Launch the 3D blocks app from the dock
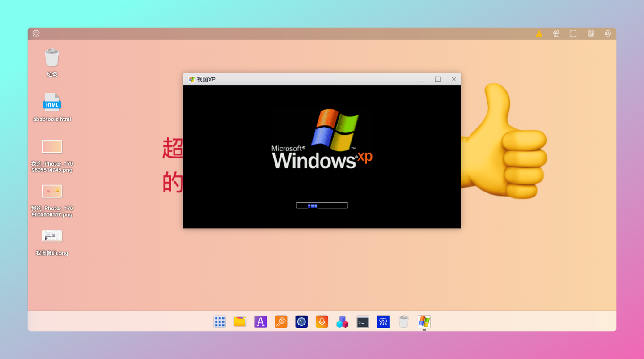644x359 pixels. click(x=342, y=321)
